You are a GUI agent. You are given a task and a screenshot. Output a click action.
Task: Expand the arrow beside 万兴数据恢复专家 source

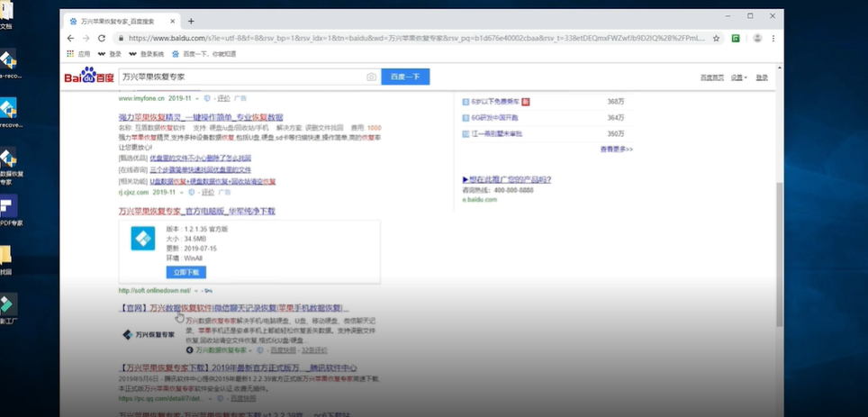pos(250,350)
